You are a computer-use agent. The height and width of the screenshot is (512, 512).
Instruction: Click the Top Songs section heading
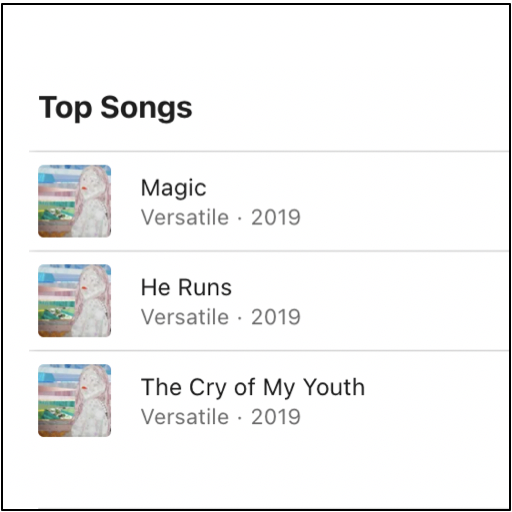click(115, 107)
